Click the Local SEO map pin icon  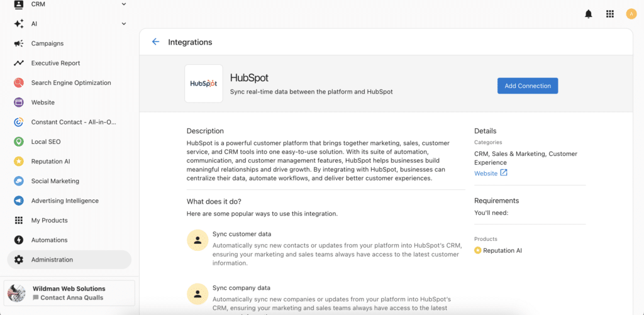coord(18,141)
